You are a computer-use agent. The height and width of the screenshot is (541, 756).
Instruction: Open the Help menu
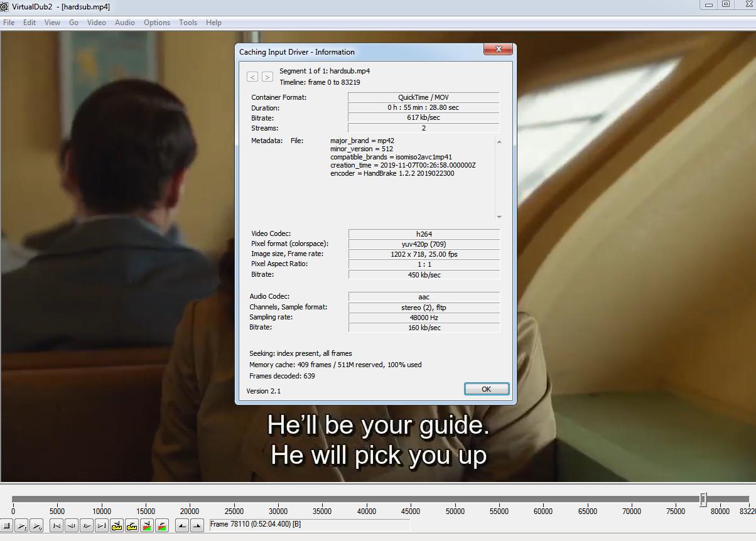tap(213, 22)
